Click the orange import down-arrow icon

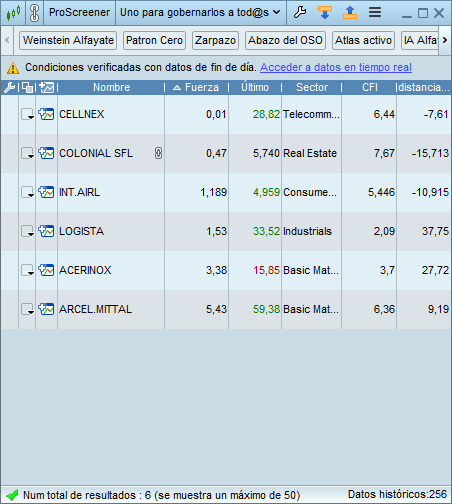[x=325, y=13]
